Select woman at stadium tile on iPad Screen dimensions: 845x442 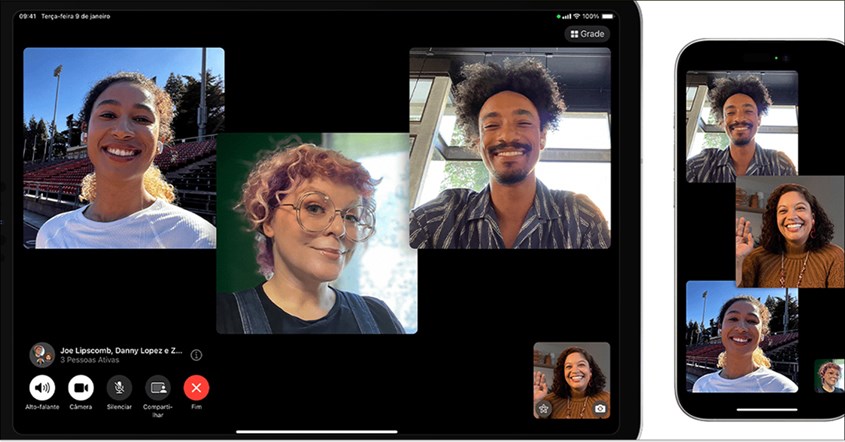click(120, 148)
